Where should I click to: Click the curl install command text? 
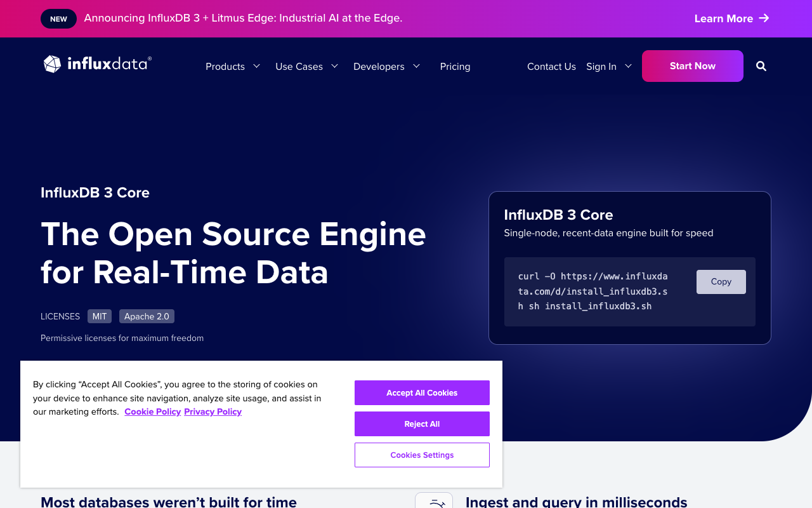click(593, 291)
